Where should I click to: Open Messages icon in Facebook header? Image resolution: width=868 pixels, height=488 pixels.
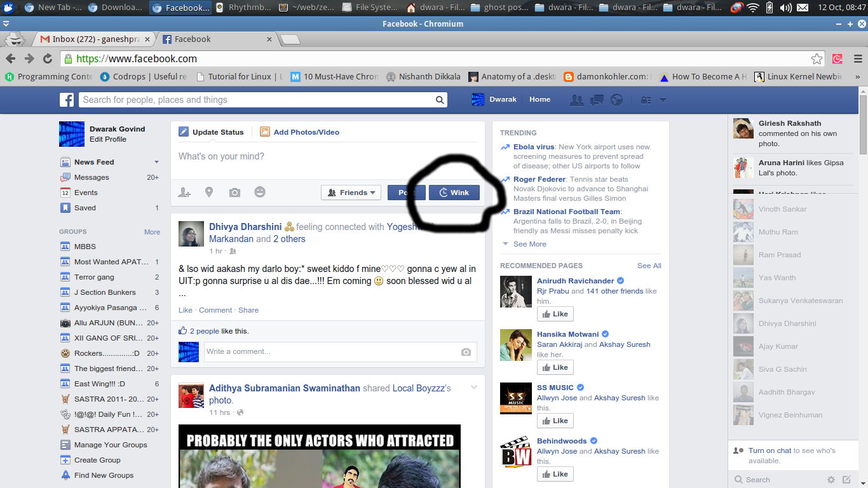(x=597, y=100)
